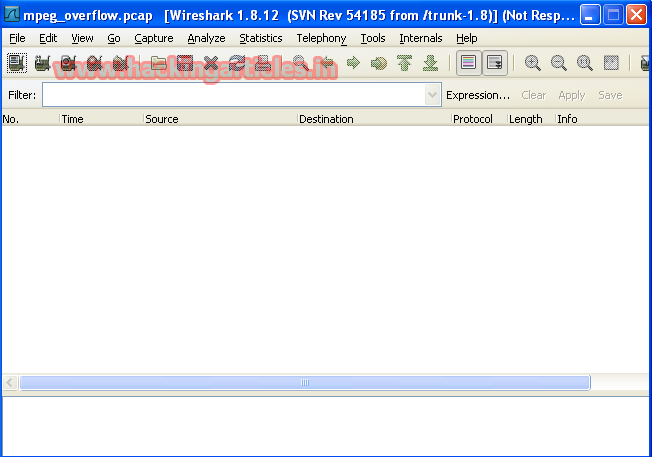652x457 pixels.
Task: Open a capture file folder icon
Action: (x=159, y=63)
